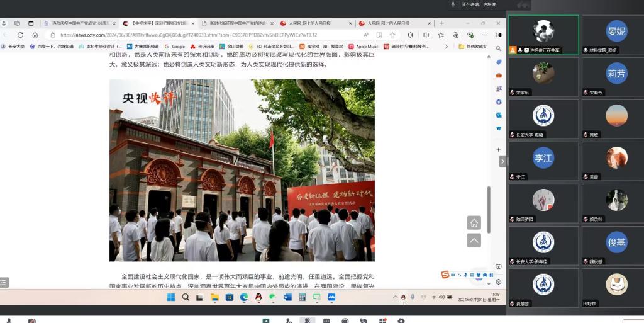644x323 pixels.
Task: Add a site with the sidebar plus icon
Action: [499, 150]
